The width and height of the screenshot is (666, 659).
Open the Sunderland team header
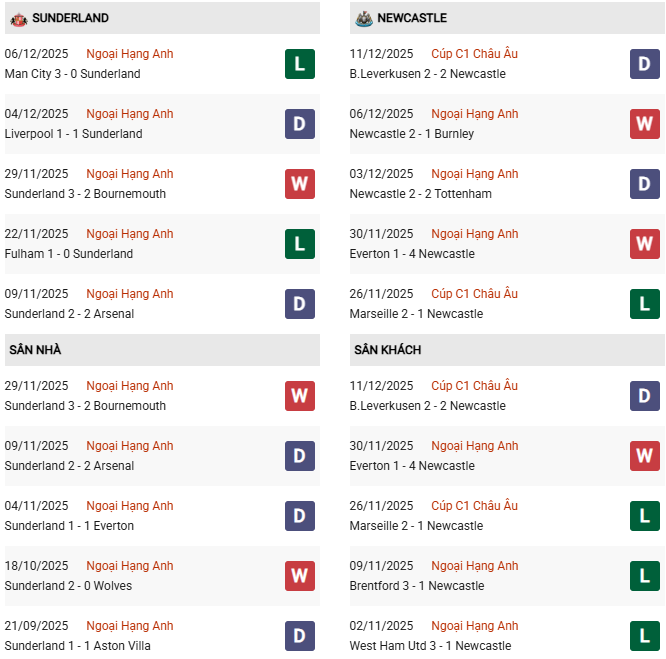tap(70, 19)
